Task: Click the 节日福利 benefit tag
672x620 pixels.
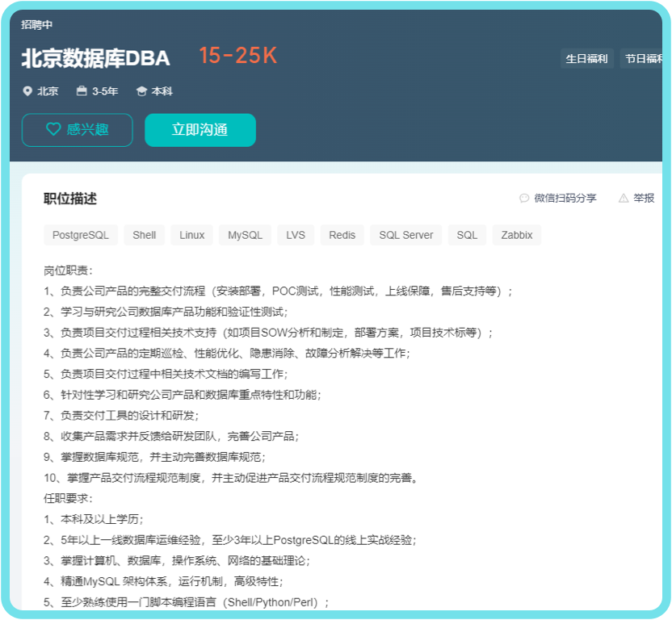Action: (x=644, y=59)
